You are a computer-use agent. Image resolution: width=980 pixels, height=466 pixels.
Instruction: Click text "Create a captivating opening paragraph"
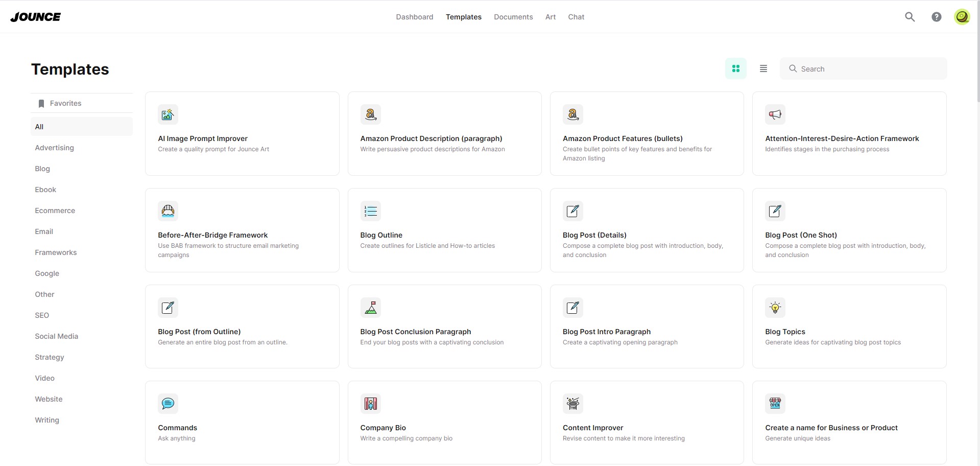pyautogui.click(x=620, y=342)
